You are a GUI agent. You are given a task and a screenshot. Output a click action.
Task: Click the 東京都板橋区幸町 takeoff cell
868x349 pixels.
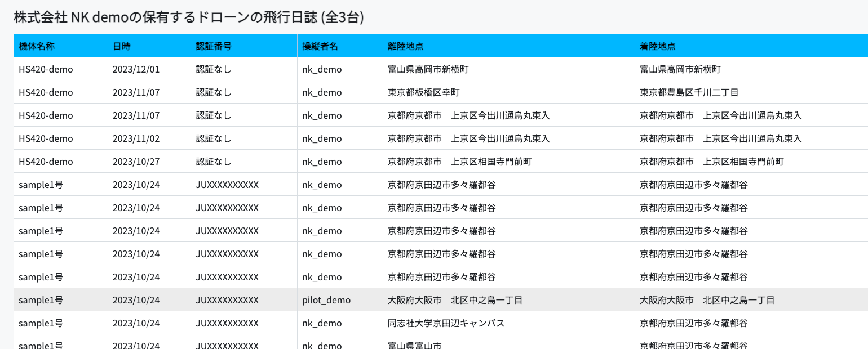pos(509,92)
